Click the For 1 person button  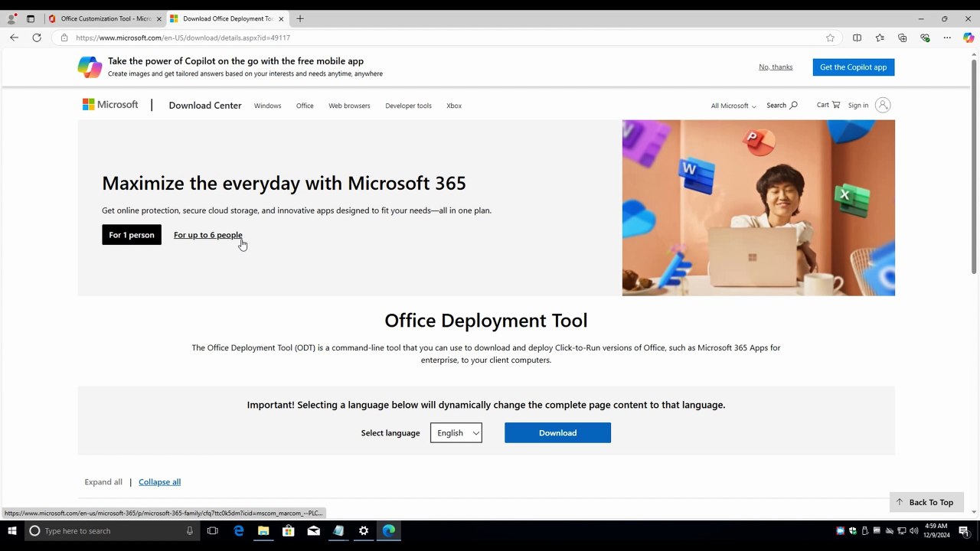click(x=132, y=235)
